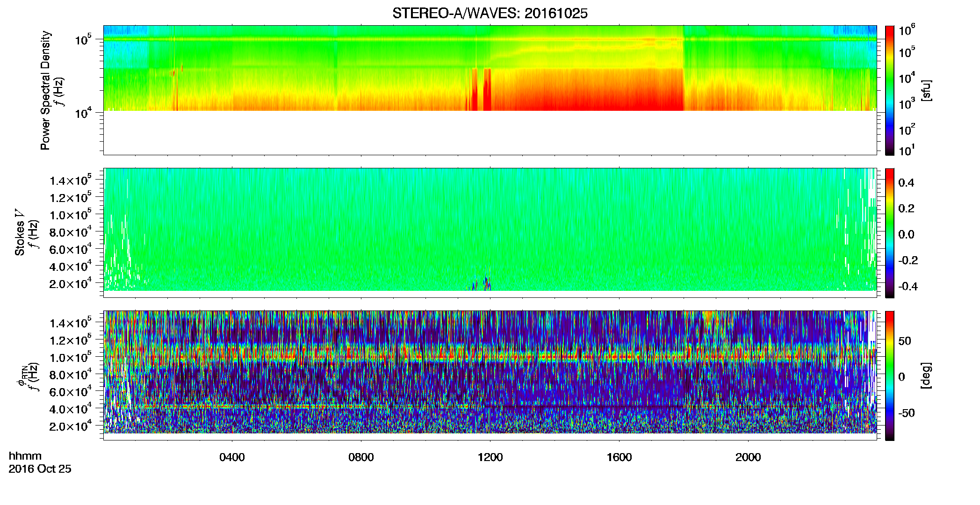Click the 2000 time axis label
980x505 pixels.
tap(748, 457)
